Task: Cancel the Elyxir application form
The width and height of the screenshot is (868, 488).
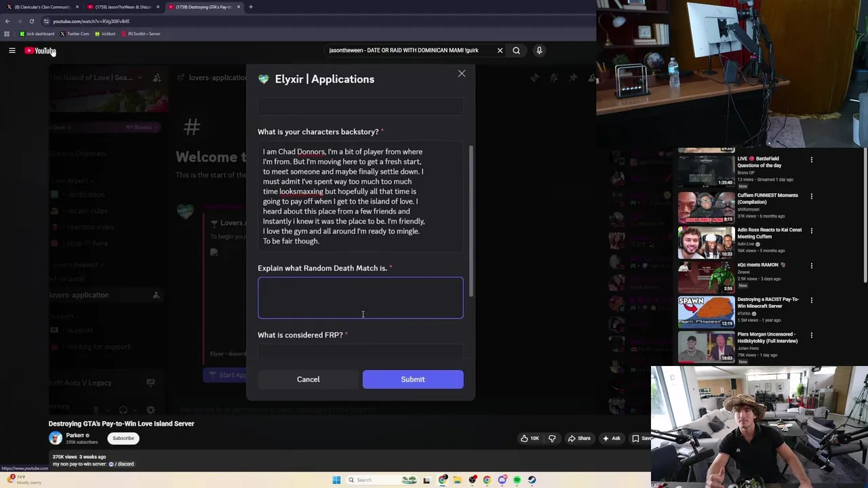Action: tap(308, 380)
